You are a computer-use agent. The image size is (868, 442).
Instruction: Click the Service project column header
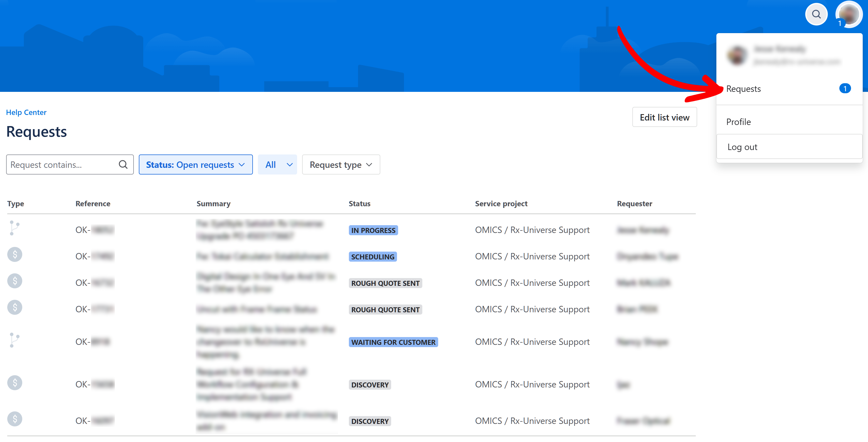point(501,204)
